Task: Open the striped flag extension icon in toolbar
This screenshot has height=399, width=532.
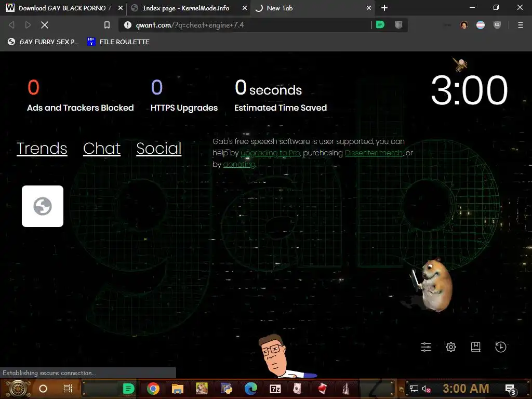Action: [481, 25]
